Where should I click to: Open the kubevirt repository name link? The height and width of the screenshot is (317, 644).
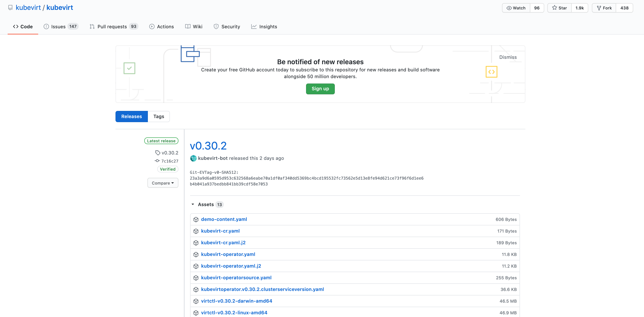(60, 7)
